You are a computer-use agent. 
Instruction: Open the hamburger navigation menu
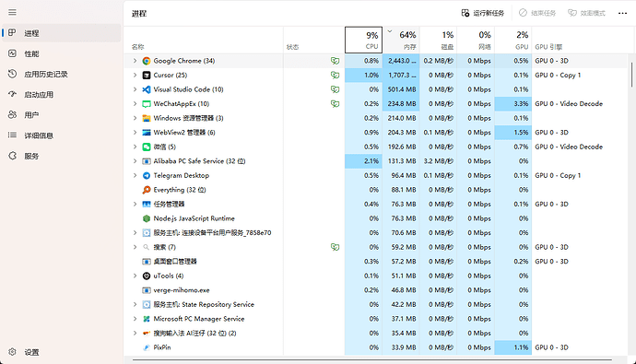pyautogui.click(x=12, y=12)
